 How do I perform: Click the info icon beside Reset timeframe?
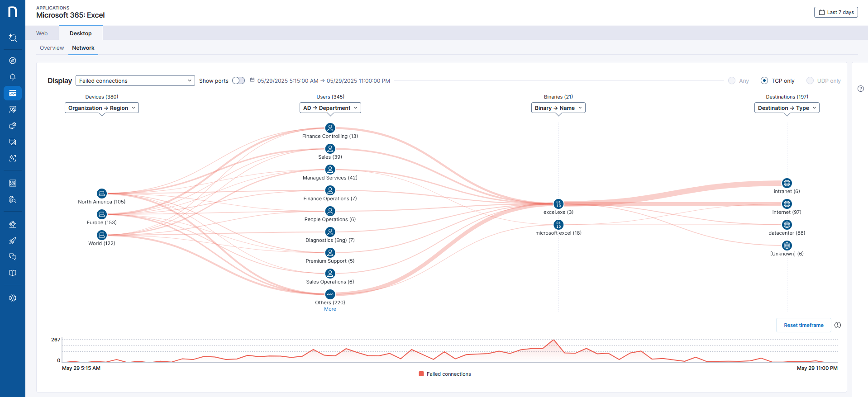coord(838,325)
